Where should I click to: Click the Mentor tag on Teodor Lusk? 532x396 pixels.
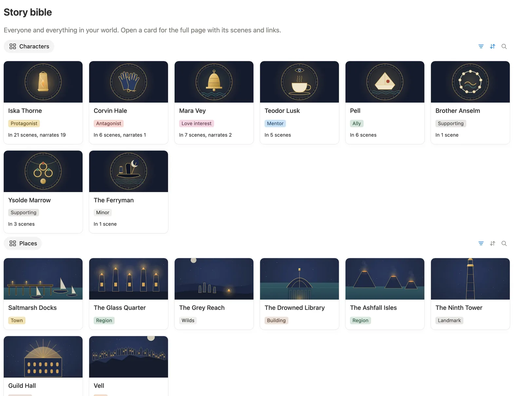[275, 123]
